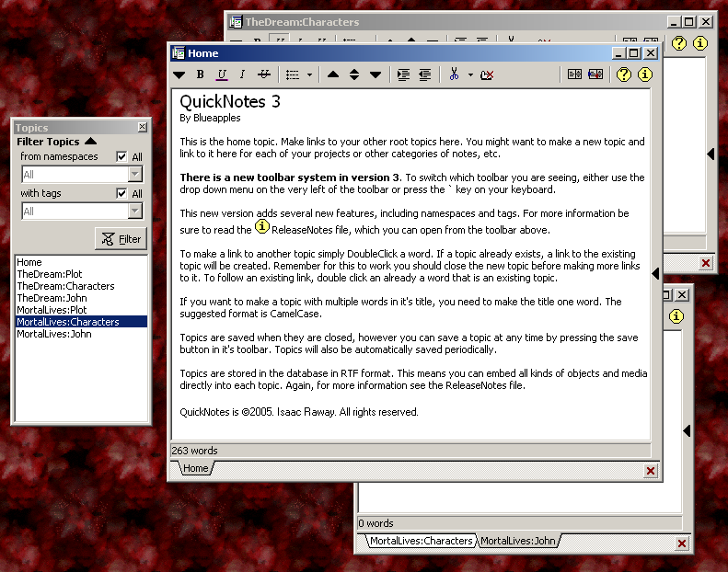Close the Topics panel
Image resolution: width=728 pixels, height=572 pixels.
tap(143, 127)
